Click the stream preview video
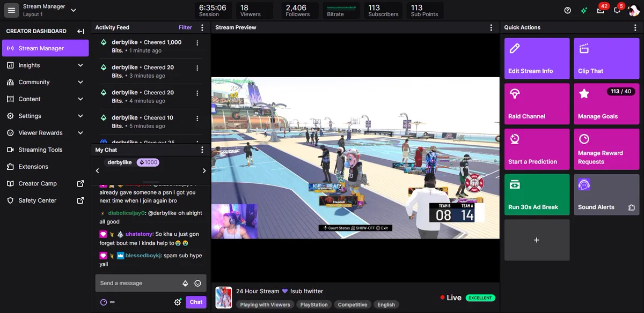Screen dimensions: 644x313 pyautogui.click(x=355, y=158)
